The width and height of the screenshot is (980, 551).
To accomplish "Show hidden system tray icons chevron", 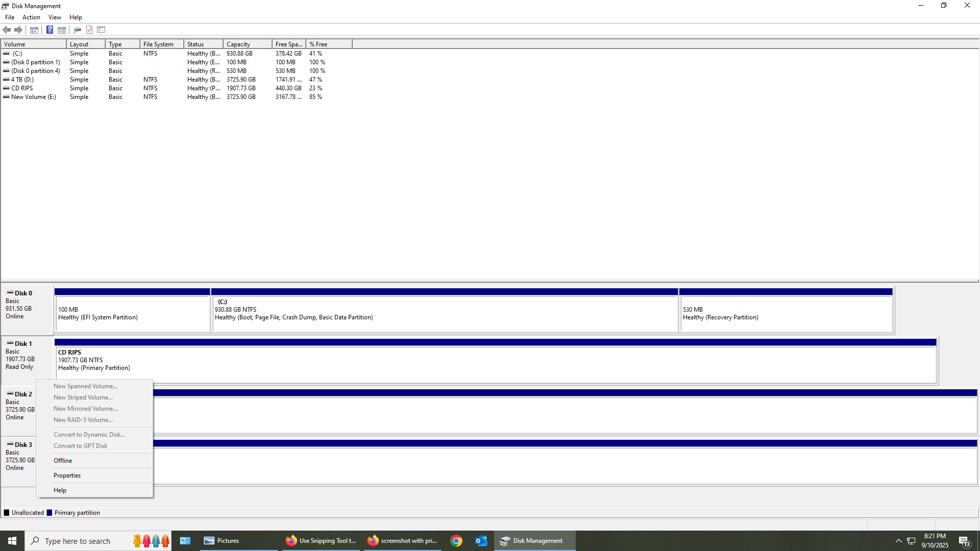I will (x=898, y=541).
